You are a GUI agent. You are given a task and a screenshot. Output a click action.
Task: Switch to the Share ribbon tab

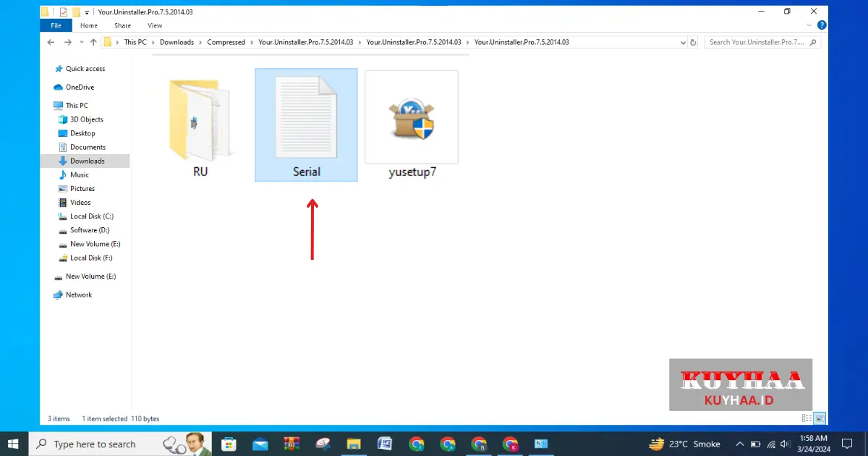[x=122, y=25]
